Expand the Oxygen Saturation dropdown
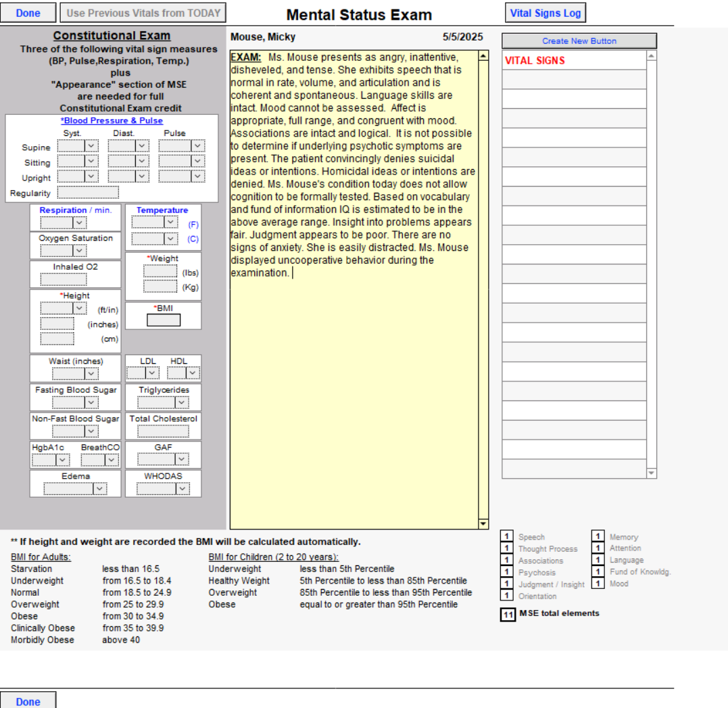The height and width of the screenshot is (708, 728). point(80,251)
